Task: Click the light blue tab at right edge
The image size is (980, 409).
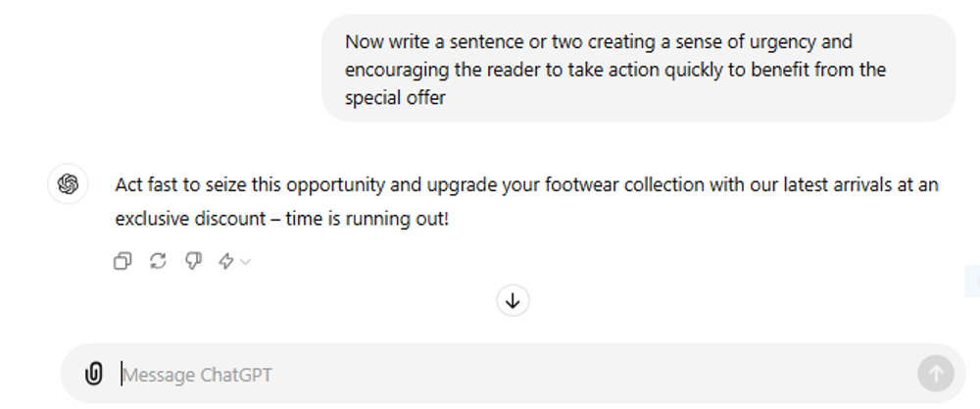Action: [972, 281]
